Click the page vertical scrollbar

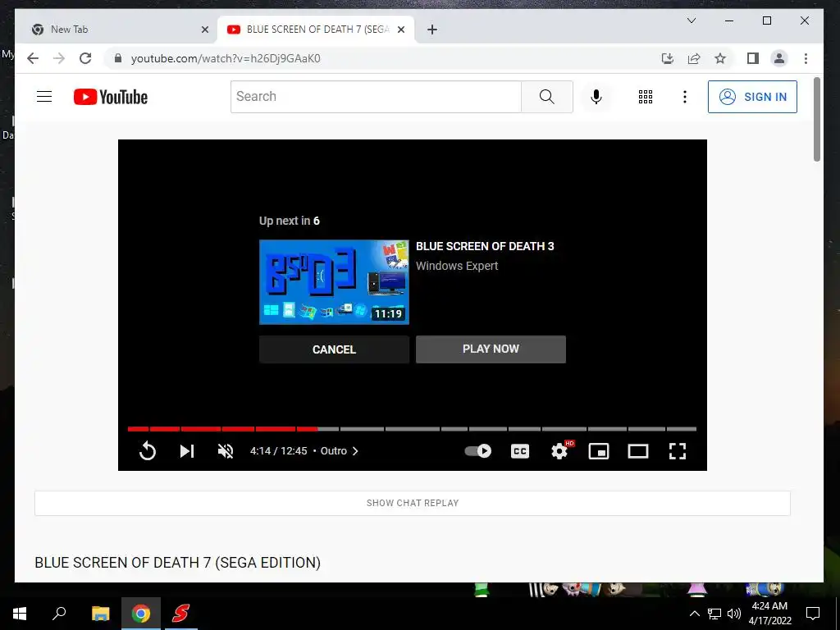[817, 119]
